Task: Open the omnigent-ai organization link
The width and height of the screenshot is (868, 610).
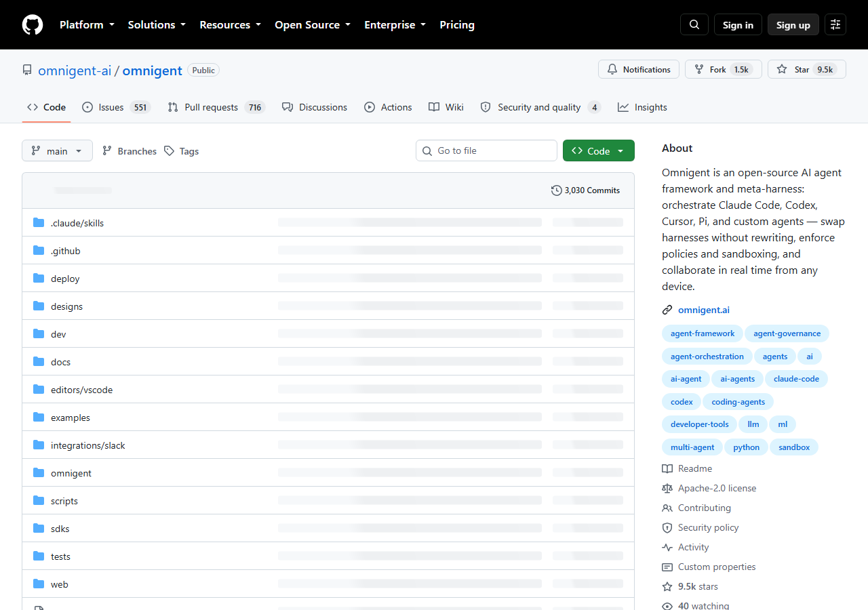Action: click(75, 70)
